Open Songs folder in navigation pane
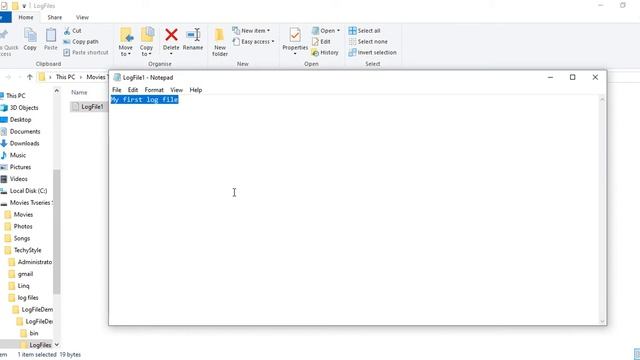Viewport: 640px width, 360px height. pos(22,238)
